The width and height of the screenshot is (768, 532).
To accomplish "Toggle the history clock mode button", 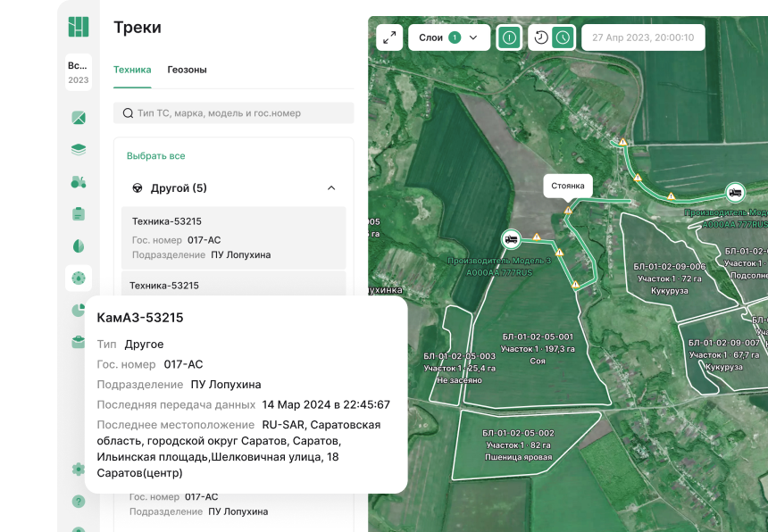I will click(540, 37).
